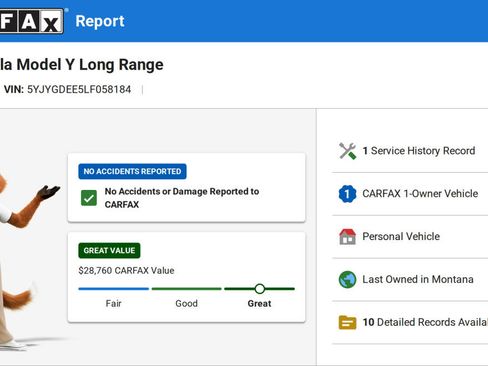Viewport: 488px width, 366px height.
Task: Open Last Owned in Montana entry
Action: pyautogui.click(x=410, y=279)
